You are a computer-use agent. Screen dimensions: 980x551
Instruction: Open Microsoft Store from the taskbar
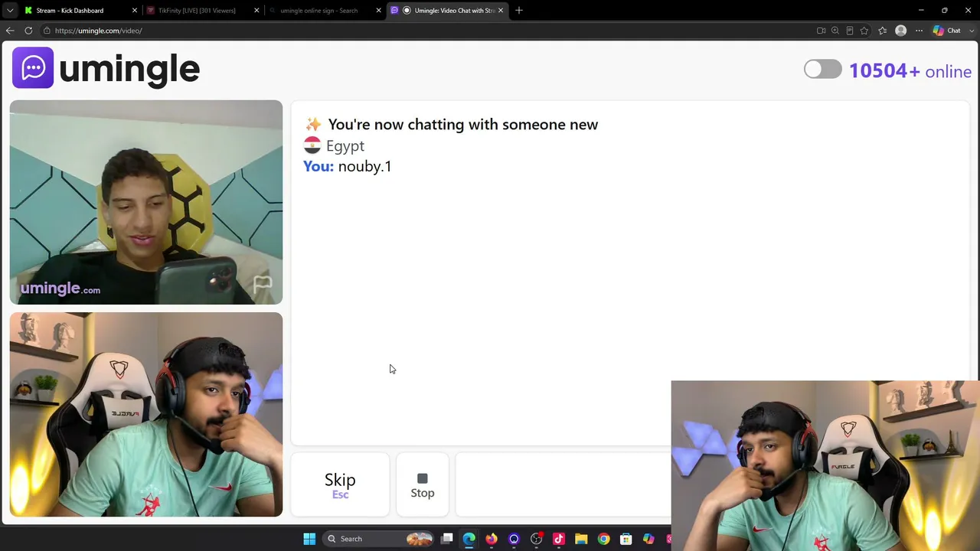[626, 539]
